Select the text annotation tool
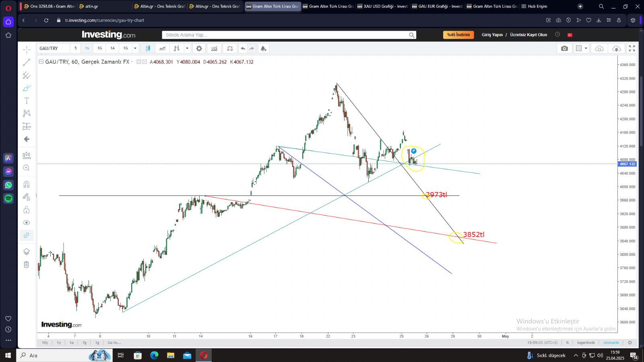Screen dimensions: 644x362 point(27,101)
